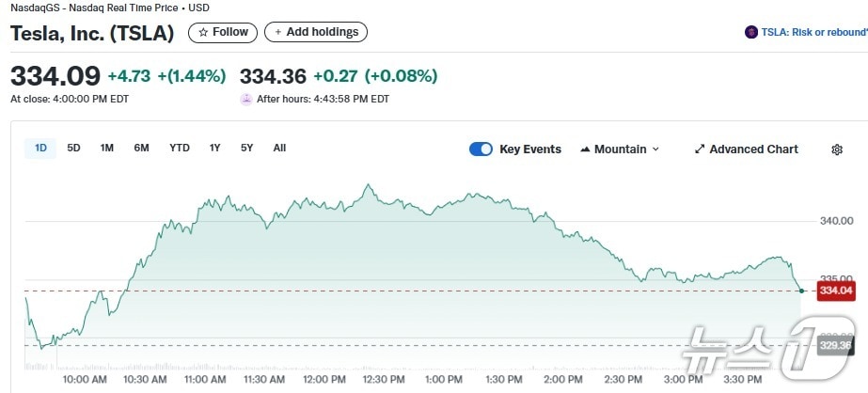868x393 pixels.
Task: Click the plus icon in Add holdings
Action: tap(278, 32)
